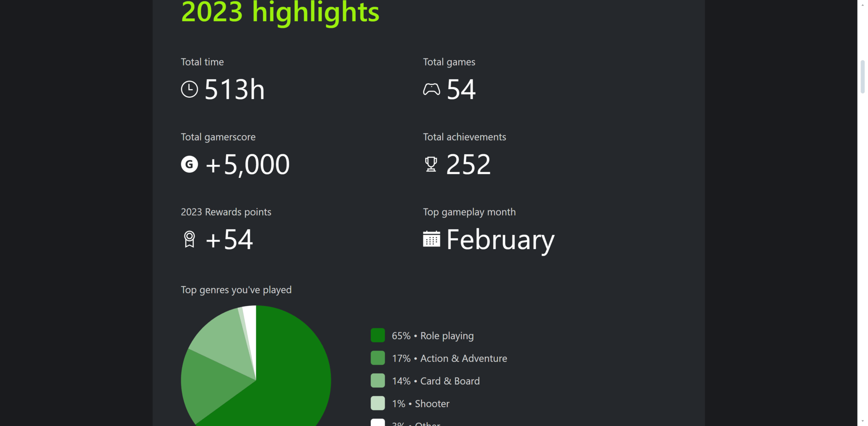Viewport: 868px width, 426px height.
Task: Click the clock icon beside 513h
Action: 189,89
